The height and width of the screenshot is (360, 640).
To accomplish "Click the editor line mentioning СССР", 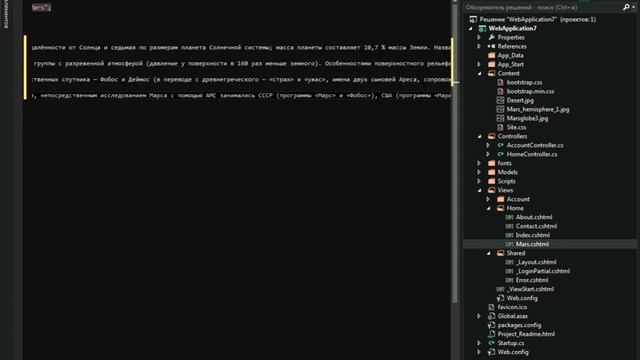I will [241, 96].
